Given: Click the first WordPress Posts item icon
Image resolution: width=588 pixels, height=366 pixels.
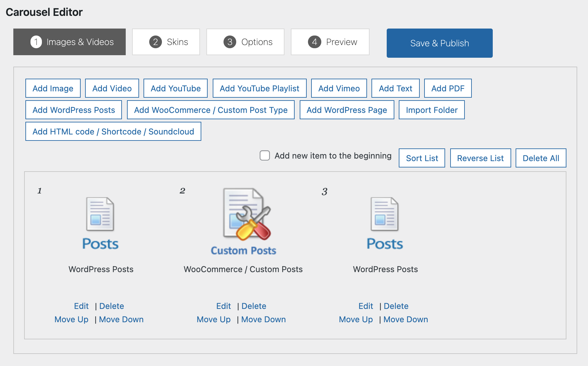Looking at the screenshot, I should tap(100, 223).
